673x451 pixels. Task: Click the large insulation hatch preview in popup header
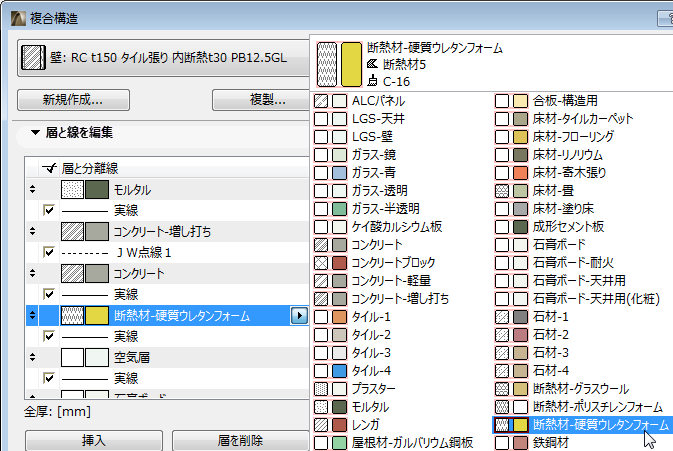pyautogui.click(x=327, y=64)
